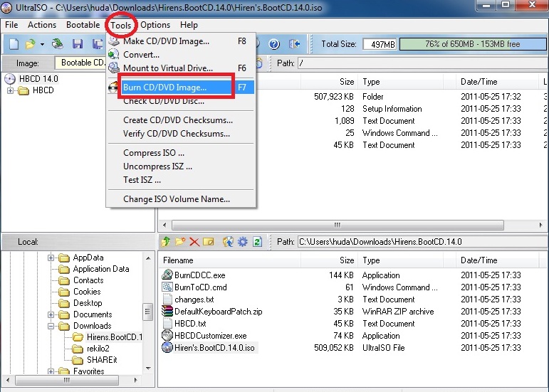Click the New image toolbar icon

tap(14, 43)
